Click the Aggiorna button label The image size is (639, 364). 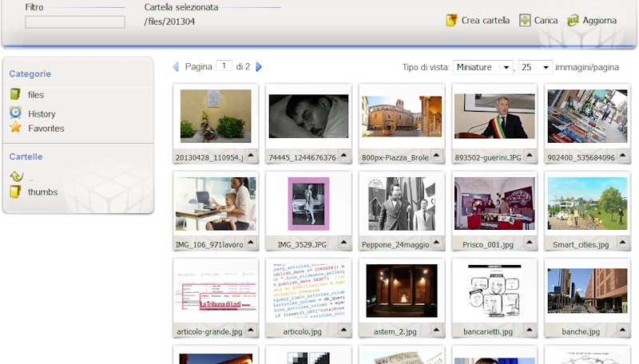tap(600, 21)
